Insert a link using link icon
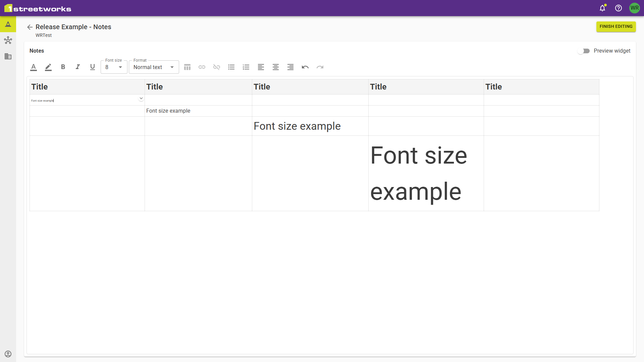This screenshot has height=362, width=644. click(202, 67)
